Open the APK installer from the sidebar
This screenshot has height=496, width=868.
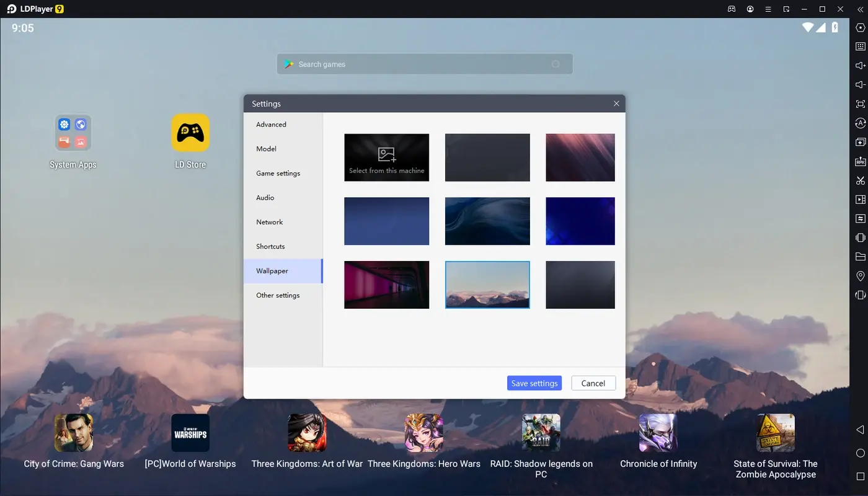click(859, 161)
